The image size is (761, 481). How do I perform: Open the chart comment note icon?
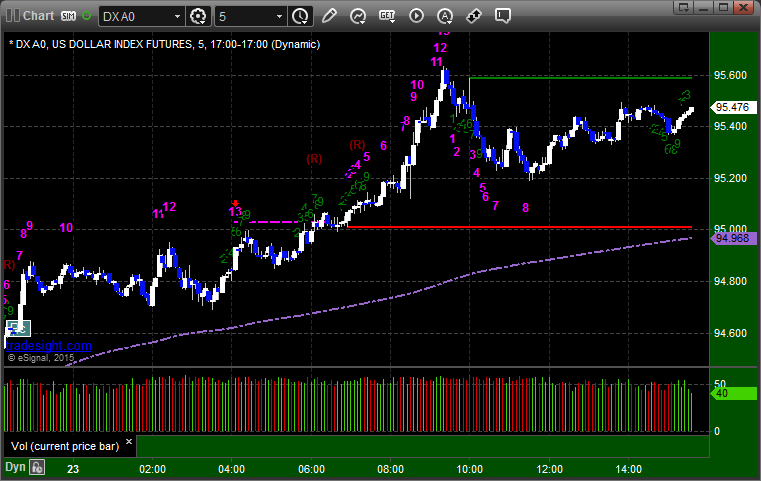click(503, 16)
